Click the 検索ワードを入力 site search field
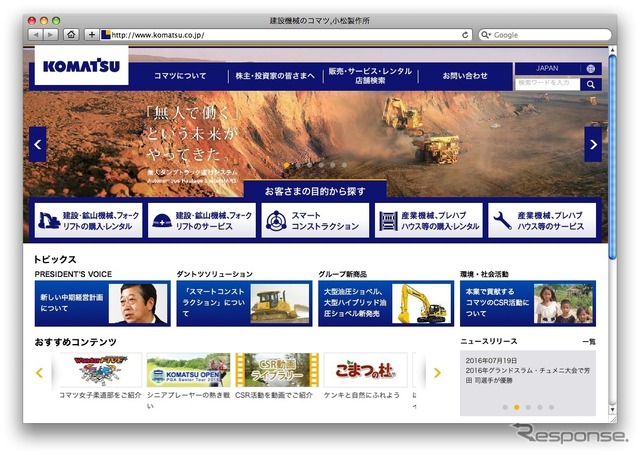Viewport: 640px width, 455px height. coord(547,84)
